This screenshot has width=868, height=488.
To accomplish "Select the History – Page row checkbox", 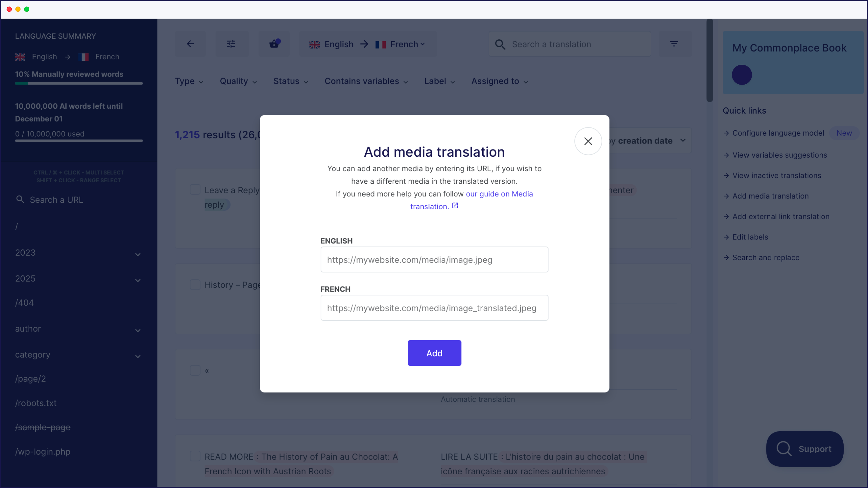I will pyautogui.click(x=195, y=284).
